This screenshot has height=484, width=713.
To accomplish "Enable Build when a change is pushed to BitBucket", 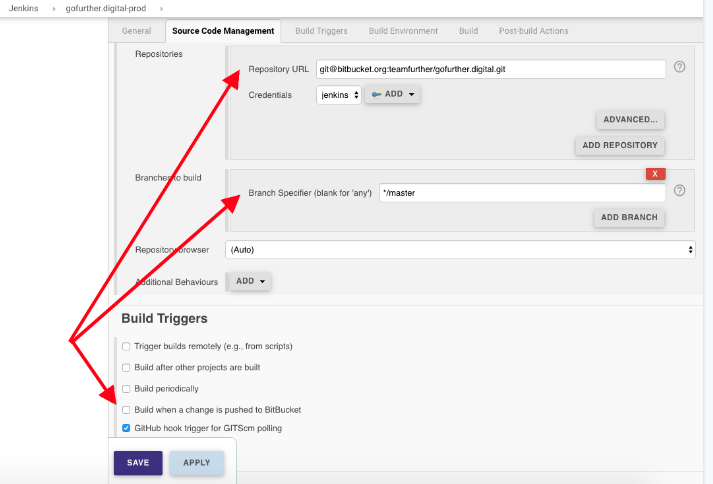I will tap(126, 410).
